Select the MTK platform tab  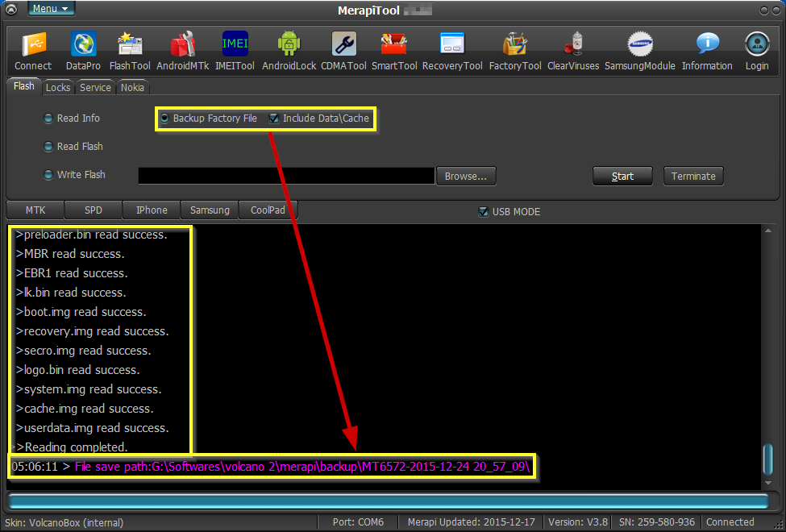pos(35,210)
